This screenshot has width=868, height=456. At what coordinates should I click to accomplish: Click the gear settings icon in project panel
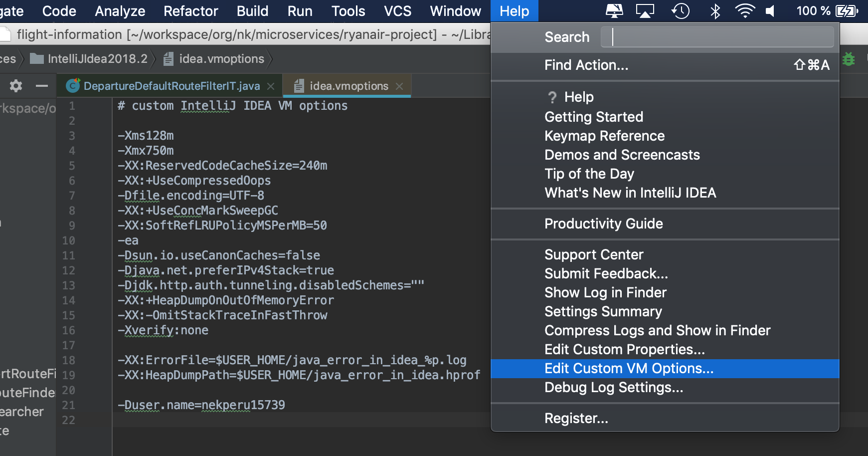click(x=16, y=86)
